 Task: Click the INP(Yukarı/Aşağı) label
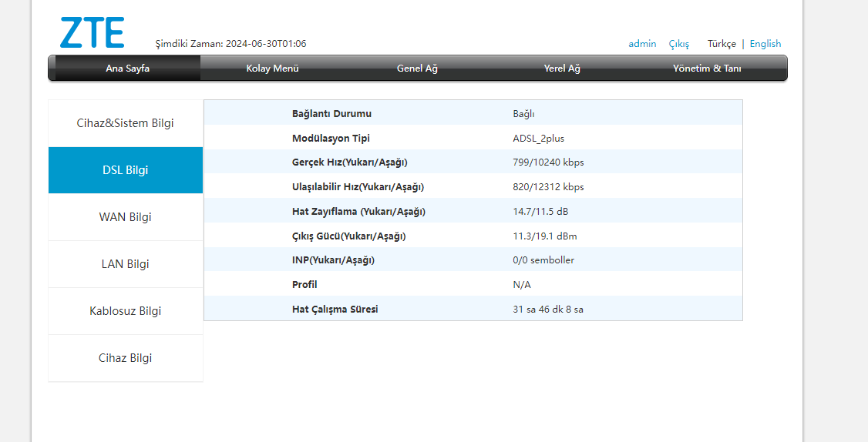point(333,260)
